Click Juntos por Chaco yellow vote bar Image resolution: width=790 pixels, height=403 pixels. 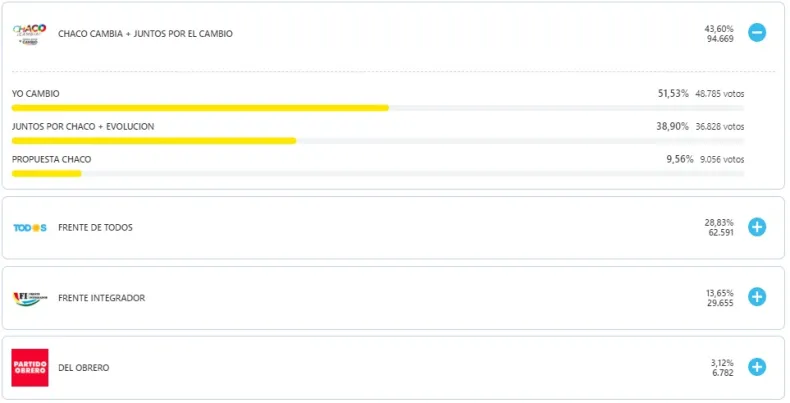(154, 140)
